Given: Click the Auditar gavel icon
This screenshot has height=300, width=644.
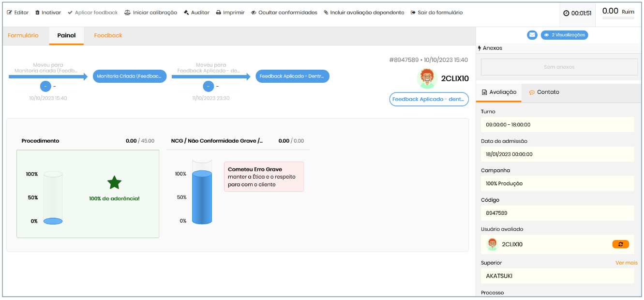Looking at the screenshot, I should [x=186, y=13].
